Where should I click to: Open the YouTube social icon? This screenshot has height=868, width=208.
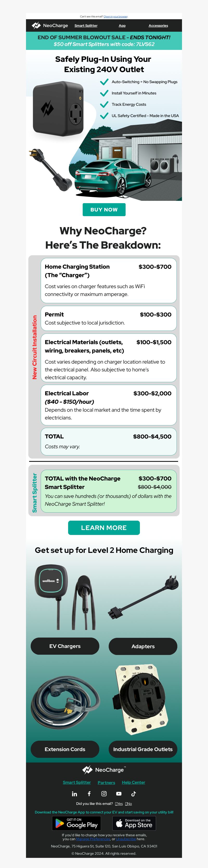click(x=119, y=794)
